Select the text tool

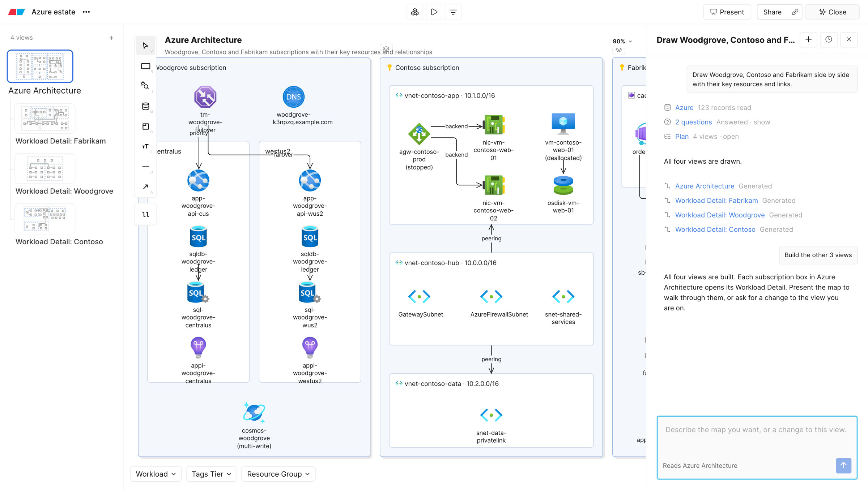(145, 146)
